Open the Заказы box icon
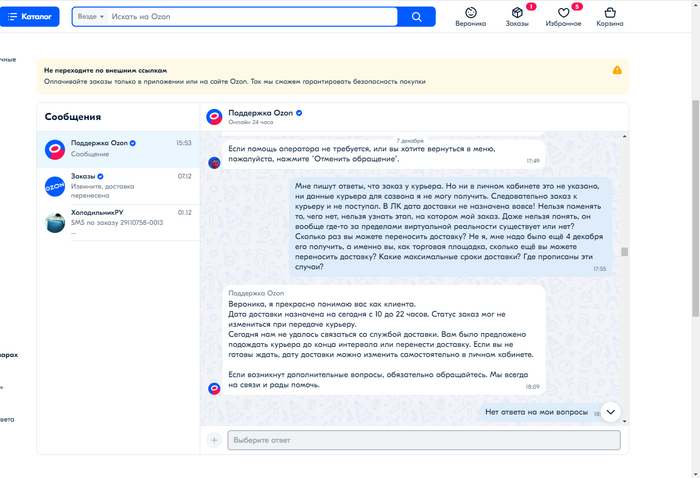 click(x=517, y=17)
